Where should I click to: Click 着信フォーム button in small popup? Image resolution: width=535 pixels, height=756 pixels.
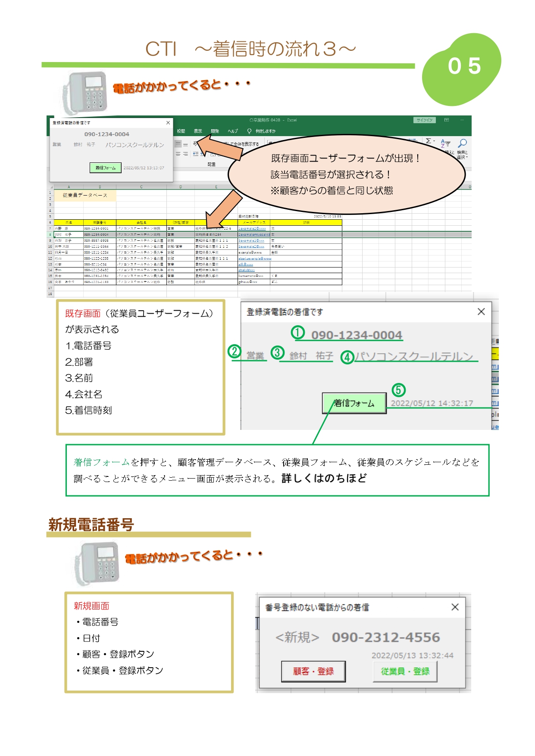pos(106,168)
